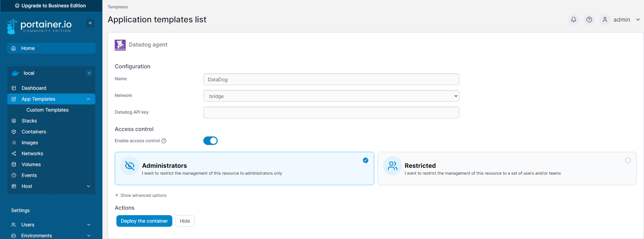
Task: Click the Restricted users icon
Action: click(x=392, y=166)
